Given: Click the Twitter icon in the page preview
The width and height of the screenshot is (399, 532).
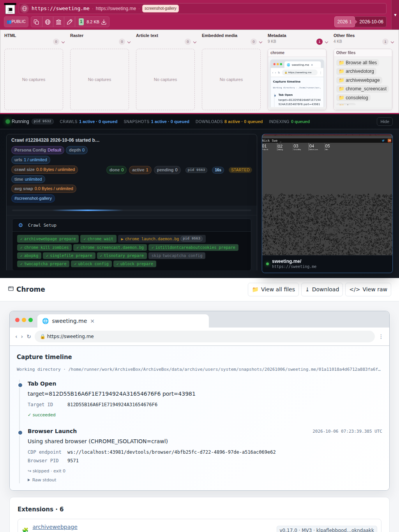Looking at the screenshot, I should [383, 141].
